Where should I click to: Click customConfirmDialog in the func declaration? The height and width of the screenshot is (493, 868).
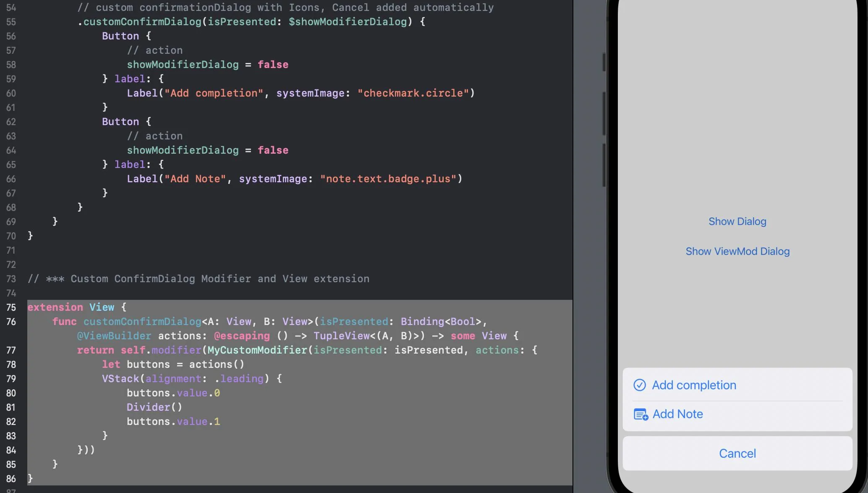(142, 322)
